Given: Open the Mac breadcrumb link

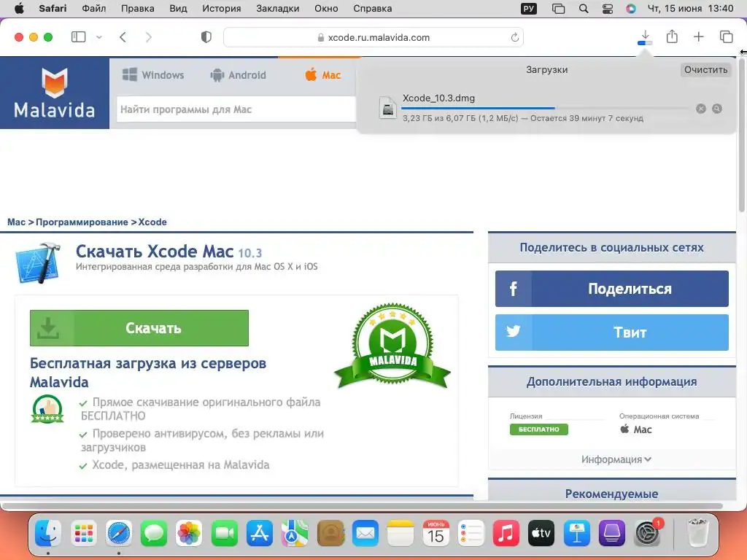Looking at the screenshot, I should click(16, 222).
